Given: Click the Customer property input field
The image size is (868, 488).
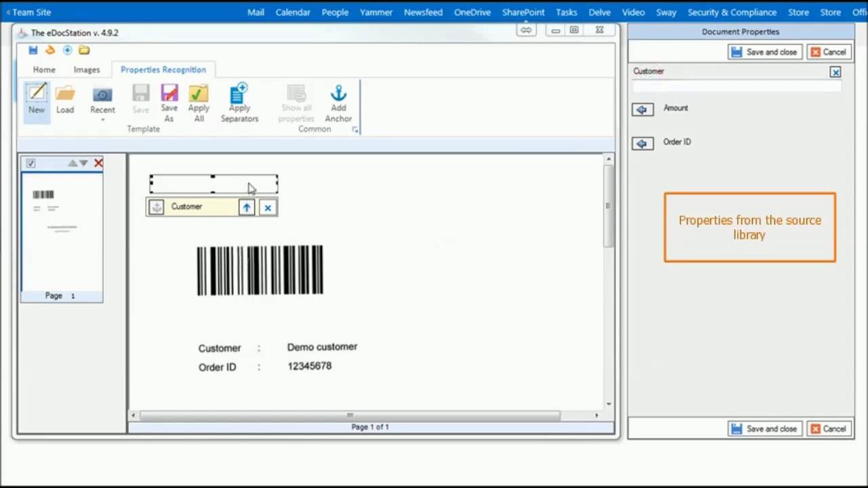Looking at the screenshot, I should pos(736,86).
